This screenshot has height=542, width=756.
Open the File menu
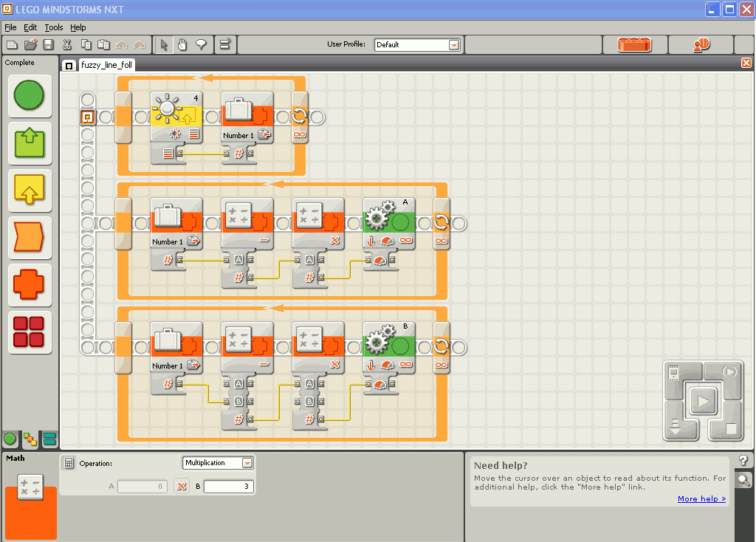[10, 27]
